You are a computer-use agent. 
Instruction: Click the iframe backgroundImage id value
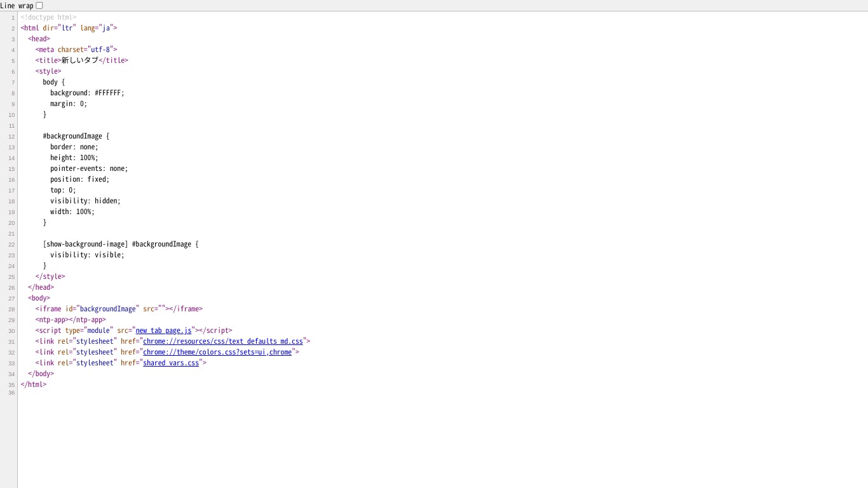point(107,309)
